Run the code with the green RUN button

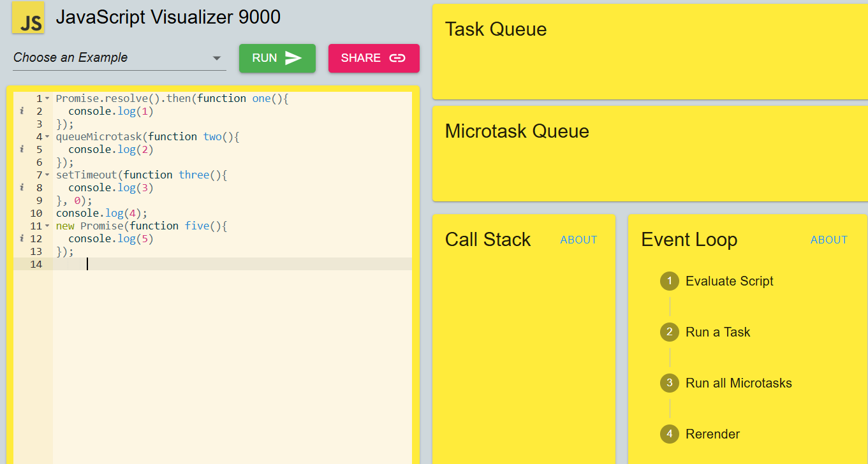pos(277,58)
